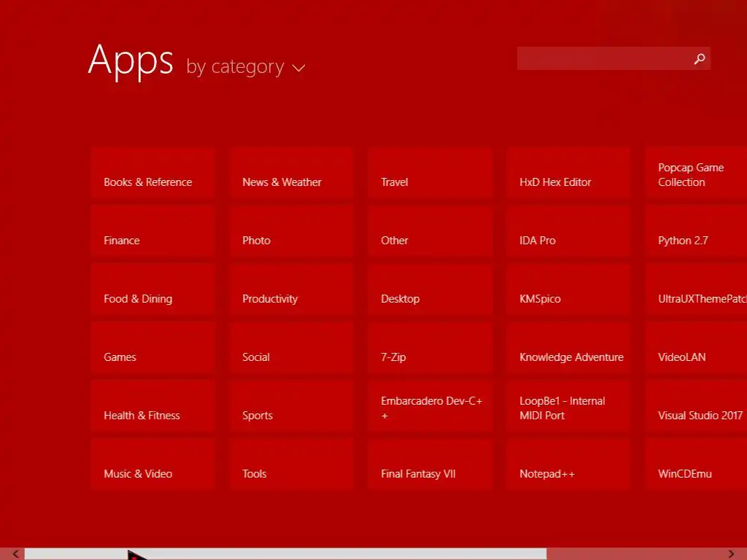The image size is (747, 560).
Task: Select the UltraUXThemePatcher group tile
Action: 696,289
